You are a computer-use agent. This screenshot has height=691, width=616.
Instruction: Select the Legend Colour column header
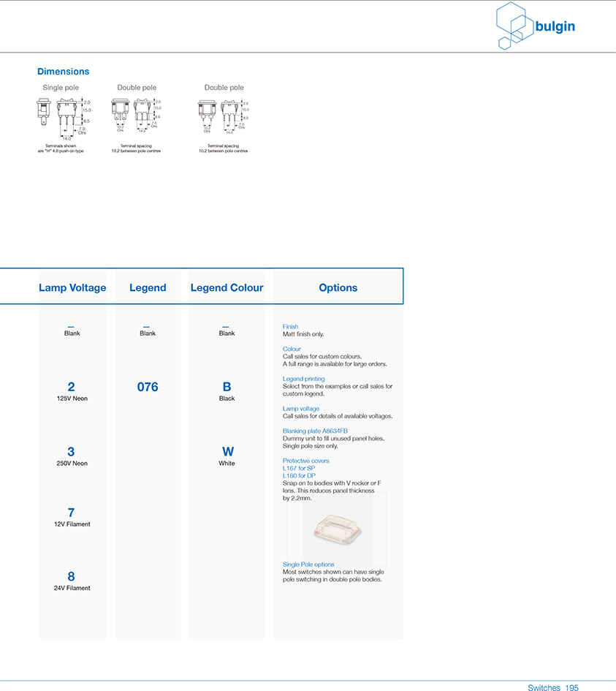pyautogui.click(x=227, y=288)
